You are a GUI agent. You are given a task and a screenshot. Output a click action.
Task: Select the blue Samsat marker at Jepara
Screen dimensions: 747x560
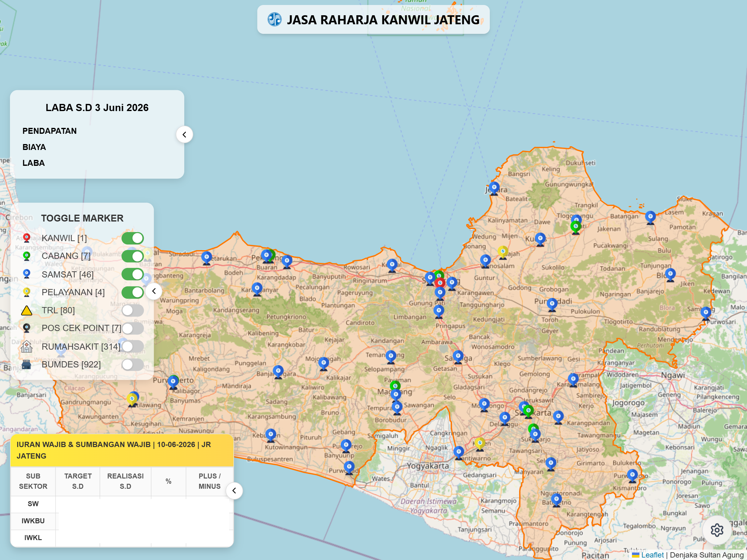tap(494, 188)
